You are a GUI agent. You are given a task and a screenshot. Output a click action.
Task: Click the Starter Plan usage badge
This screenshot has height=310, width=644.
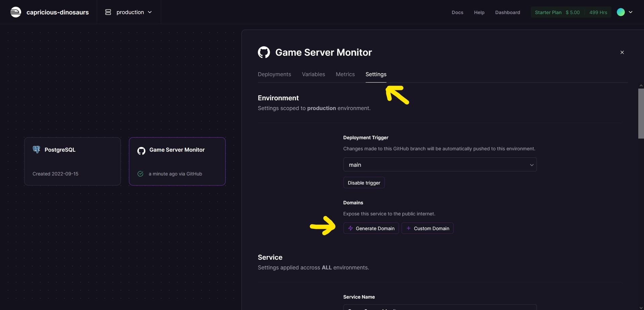pos(570,12)
